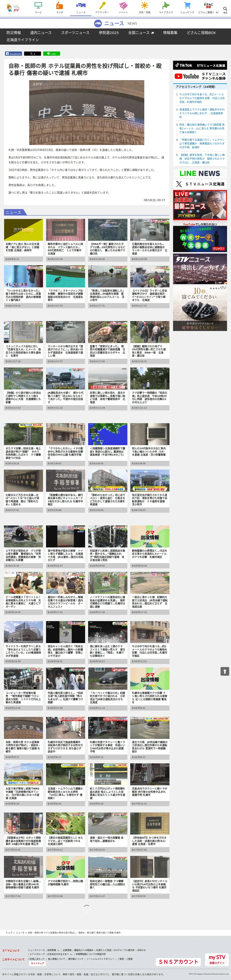
Task: Select the スポーツニュース menu tab
Action: point(75,33)
